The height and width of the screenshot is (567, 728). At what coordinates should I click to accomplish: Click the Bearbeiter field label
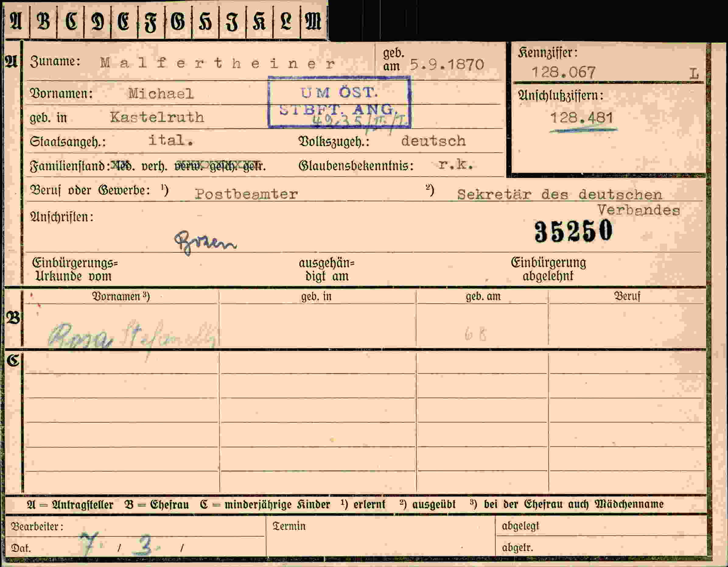37,526
